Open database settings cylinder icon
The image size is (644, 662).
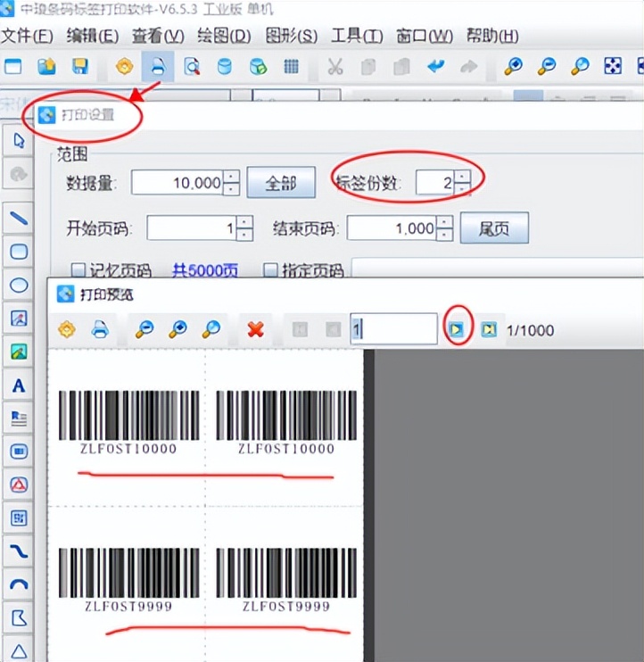coord(225,66)
